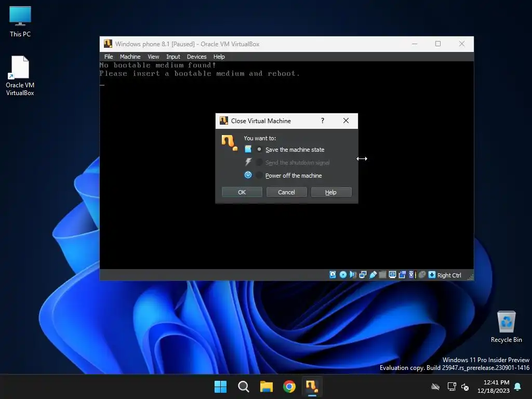Click the question mark help icon in the dialog
The width and height of the screenshot is (532, 399).
[322, 121]
